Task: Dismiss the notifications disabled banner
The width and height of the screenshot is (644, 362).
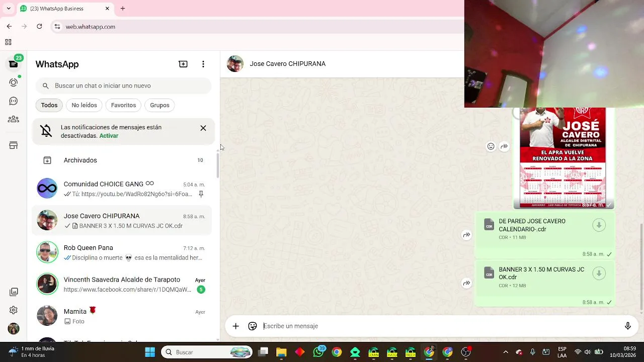Action: pos(203,128)
